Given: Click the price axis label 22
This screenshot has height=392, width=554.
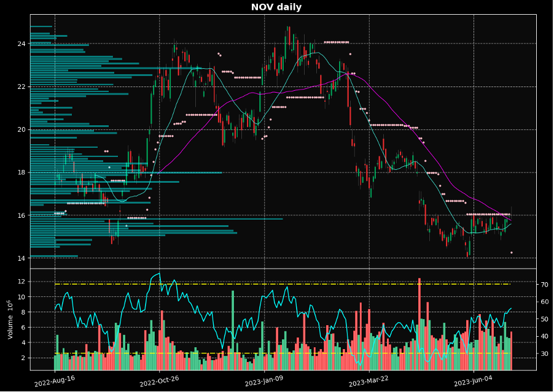Looking at the screenshot, I should tap(22, 86).
